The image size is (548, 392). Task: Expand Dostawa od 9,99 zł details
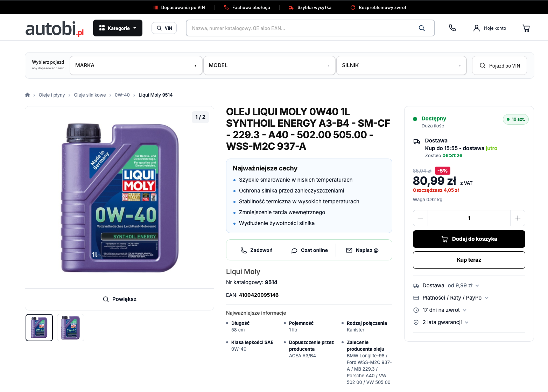[x=446, y=286]
